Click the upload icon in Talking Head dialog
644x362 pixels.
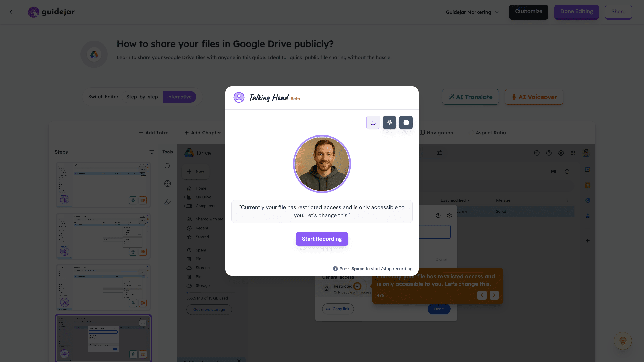click(x=373, y=123)
